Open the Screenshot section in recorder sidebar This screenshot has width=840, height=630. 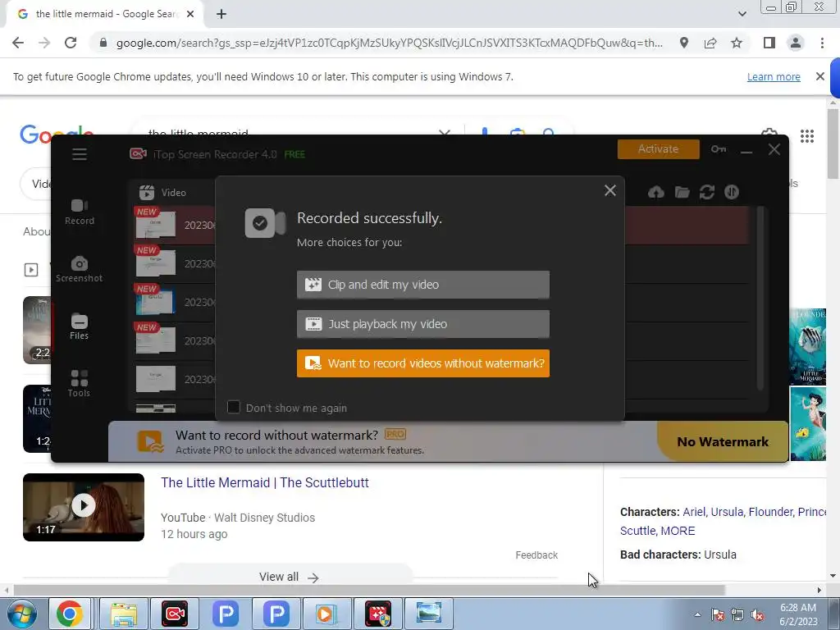click(x=80, y=269)
